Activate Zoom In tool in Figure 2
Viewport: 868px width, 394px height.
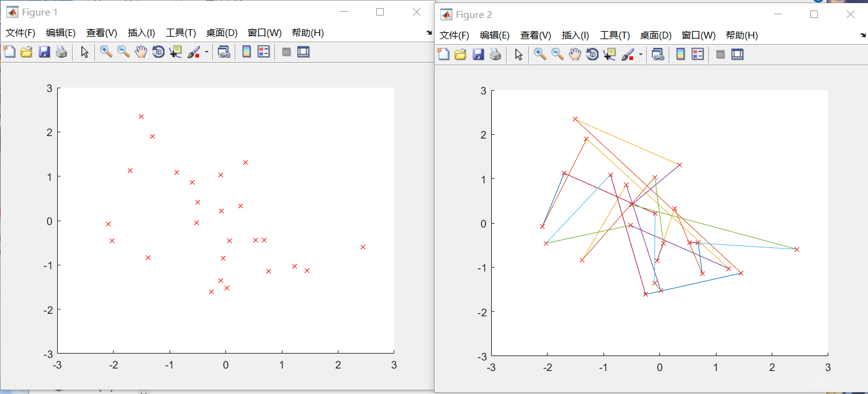coord(540,55)
